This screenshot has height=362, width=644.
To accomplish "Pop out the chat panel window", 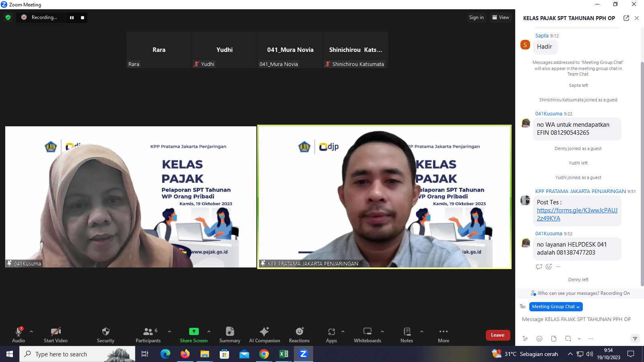I will click(626, 18).
